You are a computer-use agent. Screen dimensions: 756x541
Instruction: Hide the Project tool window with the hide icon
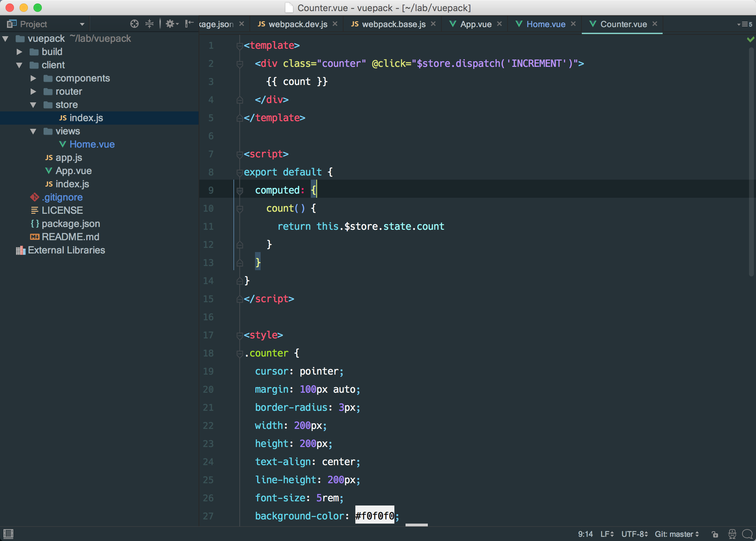coord(189,24)
